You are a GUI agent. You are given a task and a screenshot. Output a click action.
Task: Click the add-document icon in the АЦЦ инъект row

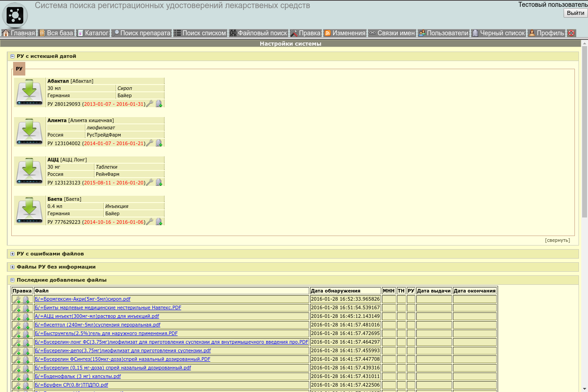tap(26, 317)
